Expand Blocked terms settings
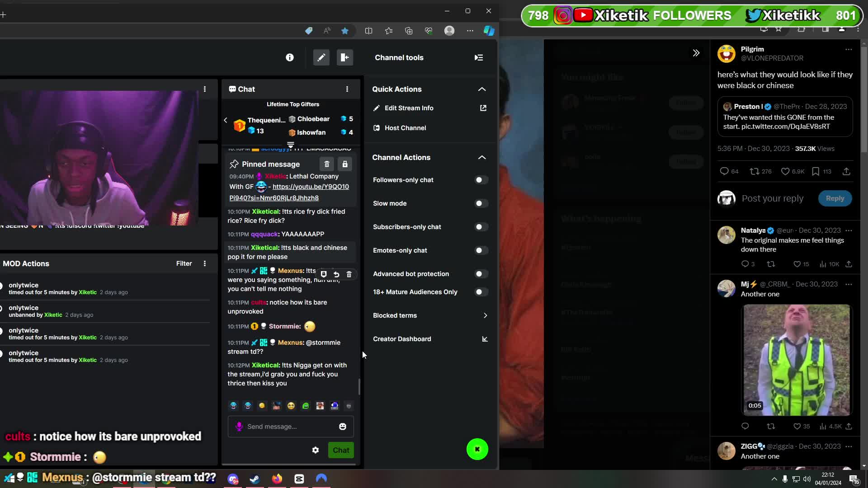The image size is (868, 488). pos(485,315)
